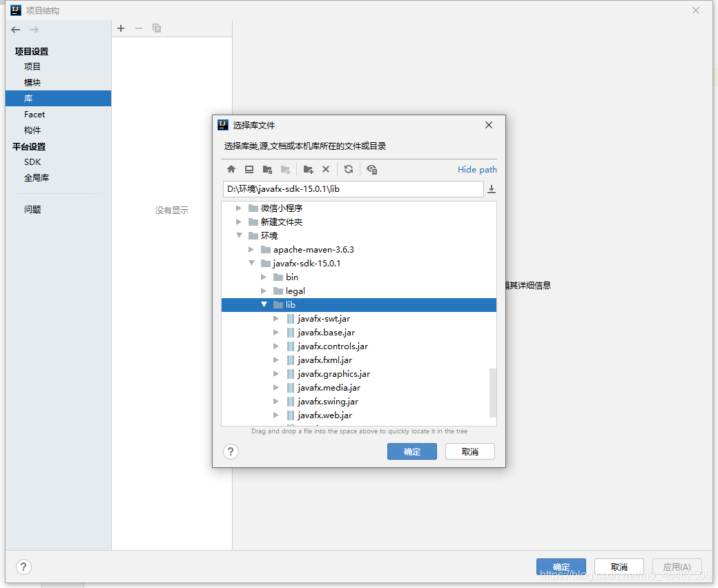Refresh the file tree
Viewport: 718px width, 588px height.
(x=349, y=169)
